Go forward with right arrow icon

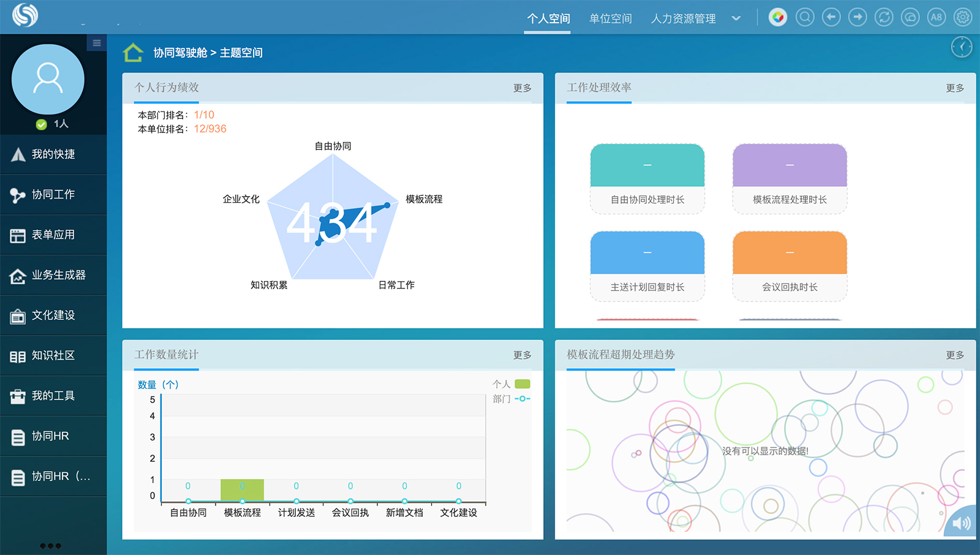click(858, 17)
